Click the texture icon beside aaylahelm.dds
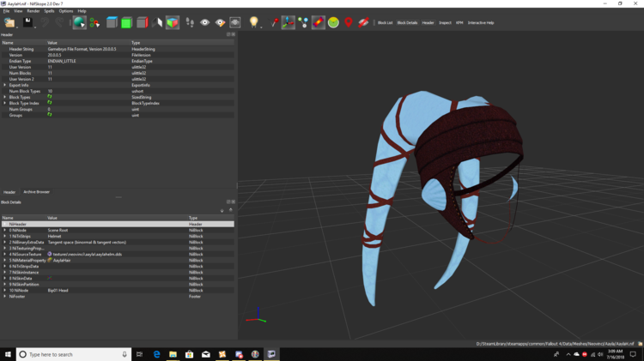644x361 pixels. (50, 254)
